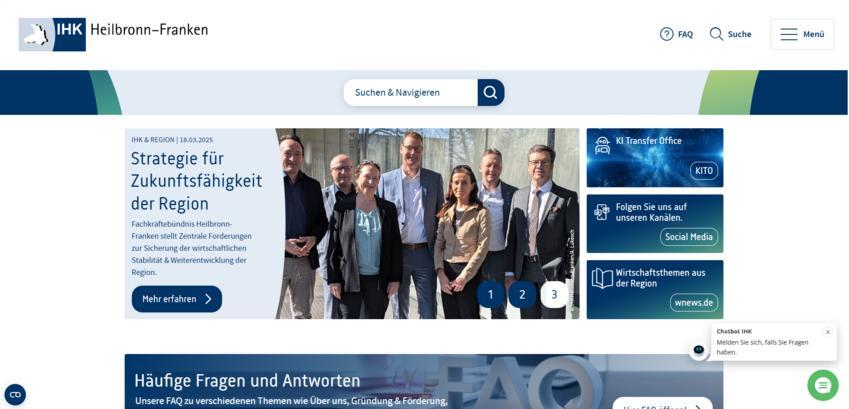The image size is (849, 409).
Task: Click the open book Wirtschaftsthemen icon
Action: coord(602,278)
